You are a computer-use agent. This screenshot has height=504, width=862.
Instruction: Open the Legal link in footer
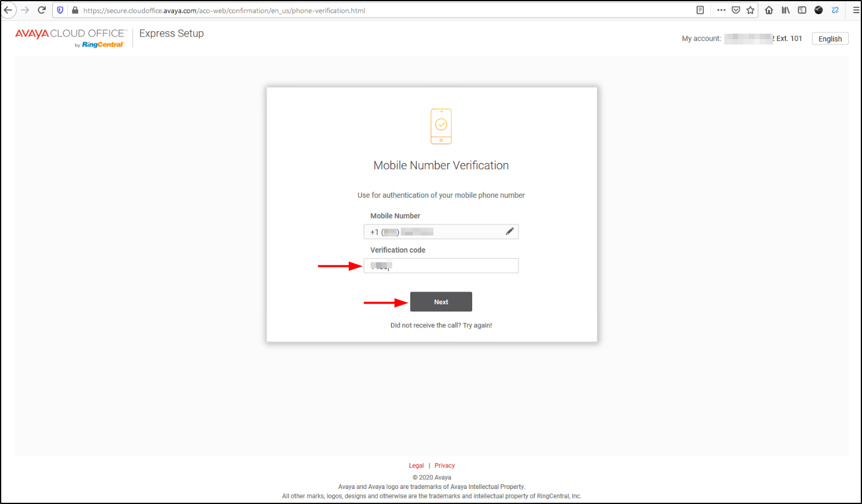(x=416, y=466)
